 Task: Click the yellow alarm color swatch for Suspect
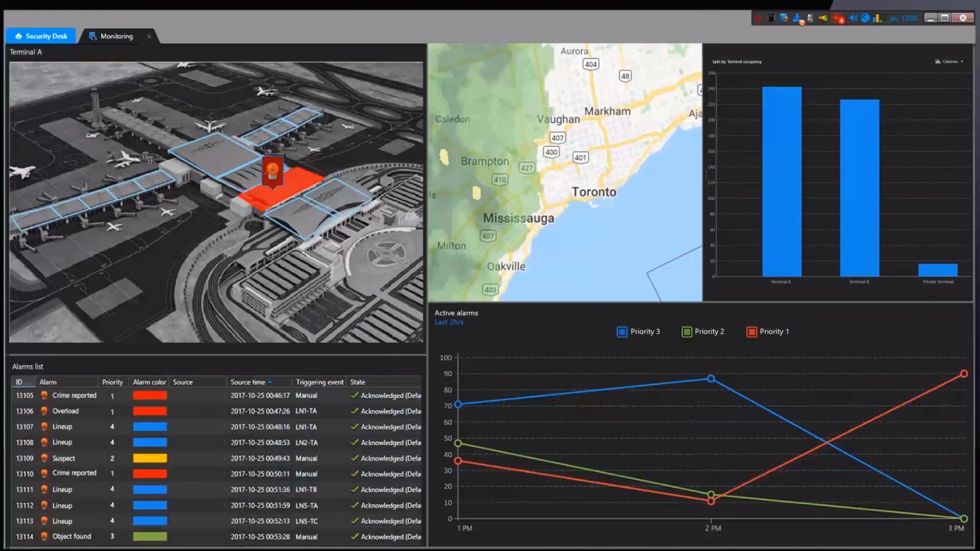(150, 458)
